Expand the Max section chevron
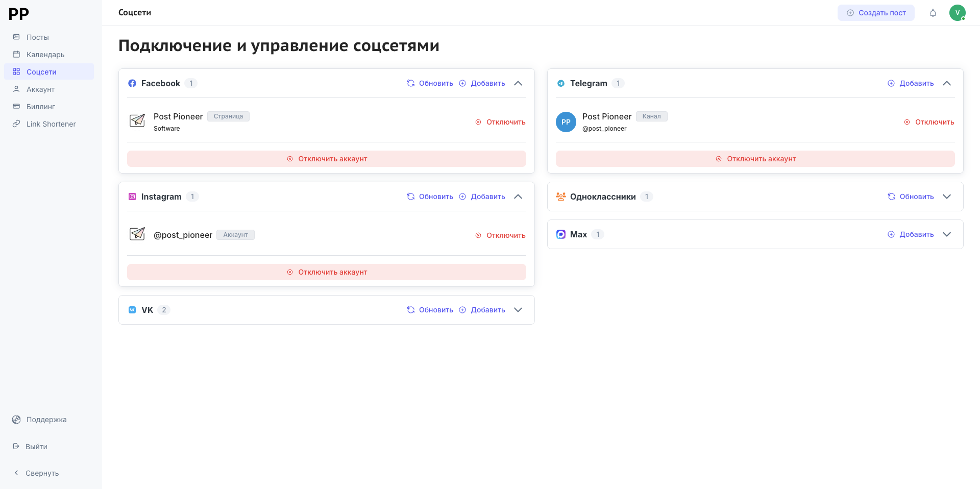980x489 pixels. tap(947, 234)
